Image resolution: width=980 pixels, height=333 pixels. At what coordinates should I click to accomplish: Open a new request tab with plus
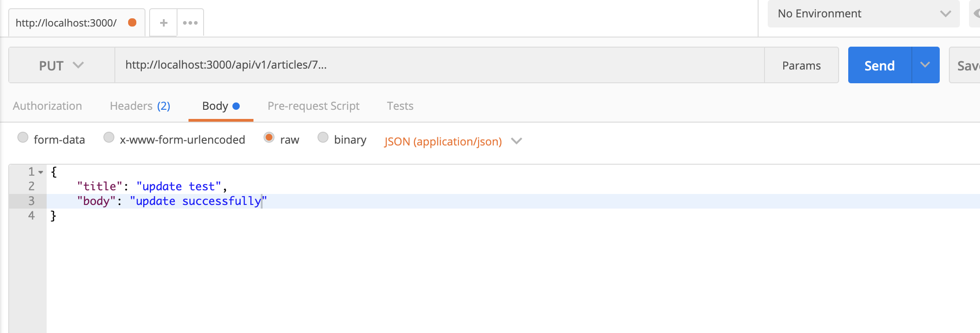(163, 23)
